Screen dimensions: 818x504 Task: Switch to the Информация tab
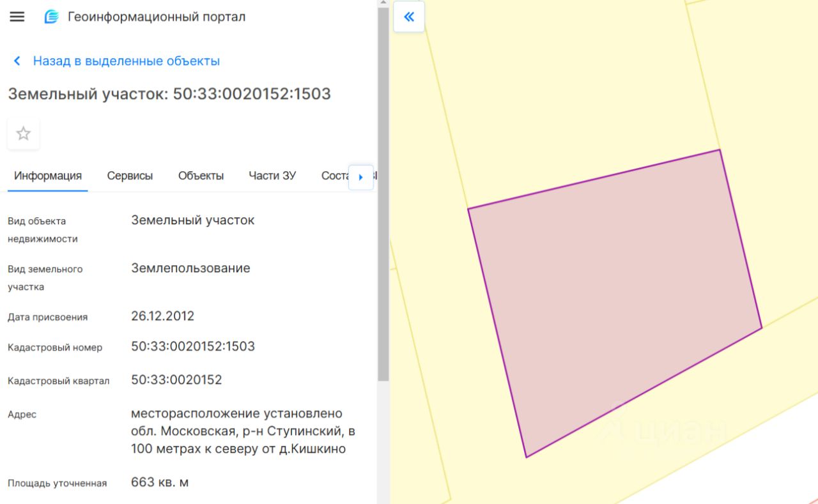48,176
